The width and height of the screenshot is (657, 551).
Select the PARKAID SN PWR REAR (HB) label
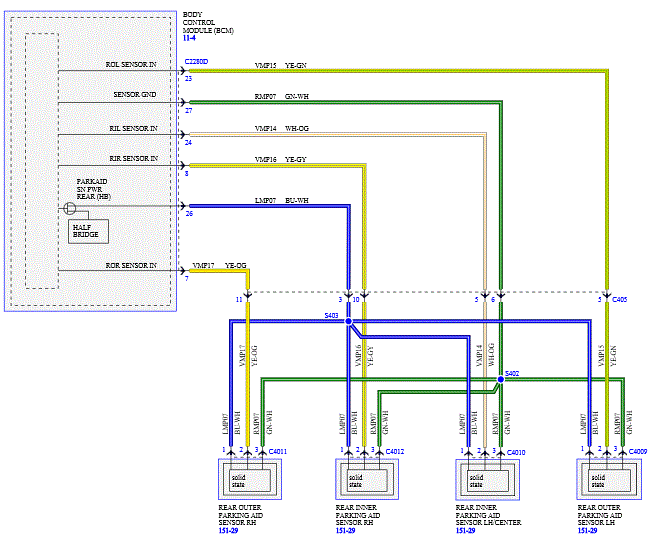(x=93, y=189)
